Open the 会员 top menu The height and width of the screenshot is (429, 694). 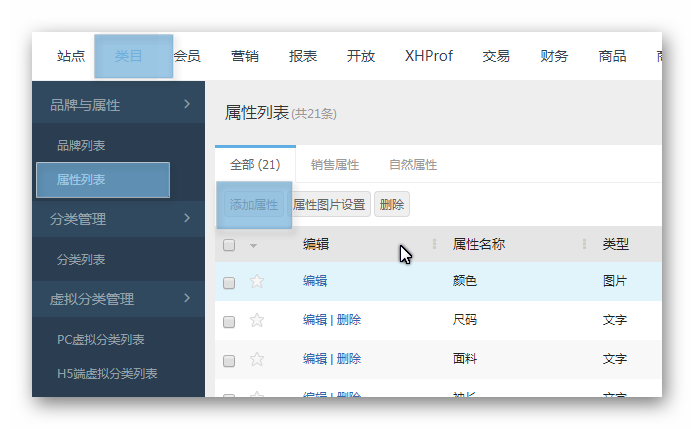[x=187, y=56]
